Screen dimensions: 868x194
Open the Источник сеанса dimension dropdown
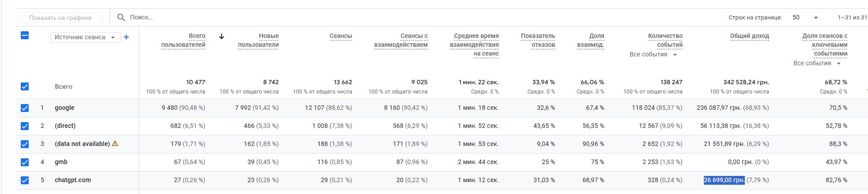85,37
